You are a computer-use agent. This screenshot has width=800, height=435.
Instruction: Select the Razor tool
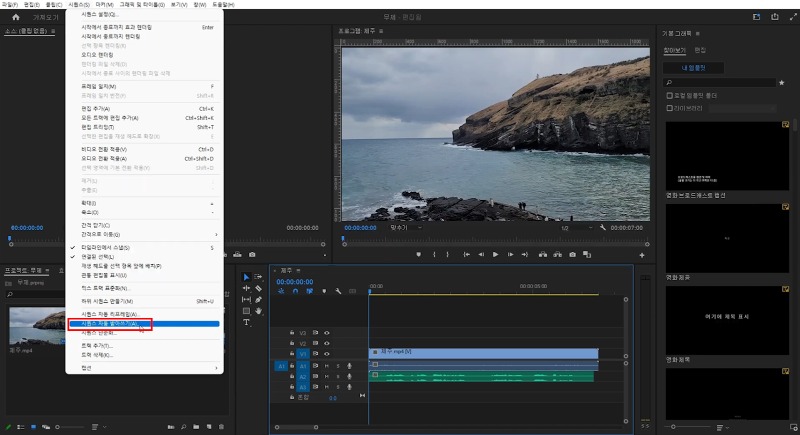point(258,288)
